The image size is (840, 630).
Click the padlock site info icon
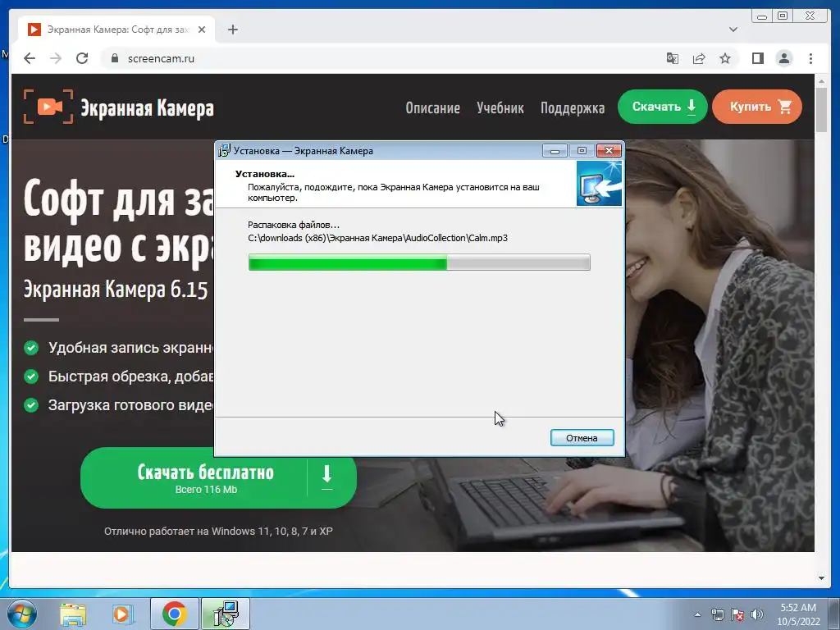[x=114, y=58]
